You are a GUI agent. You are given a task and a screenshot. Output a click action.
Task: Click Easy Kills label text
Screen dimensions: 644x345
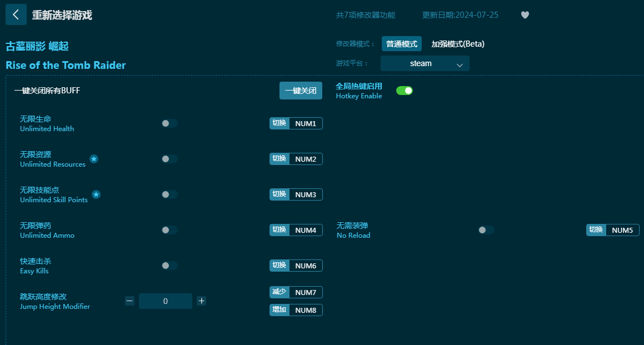[x=34, y=271]
